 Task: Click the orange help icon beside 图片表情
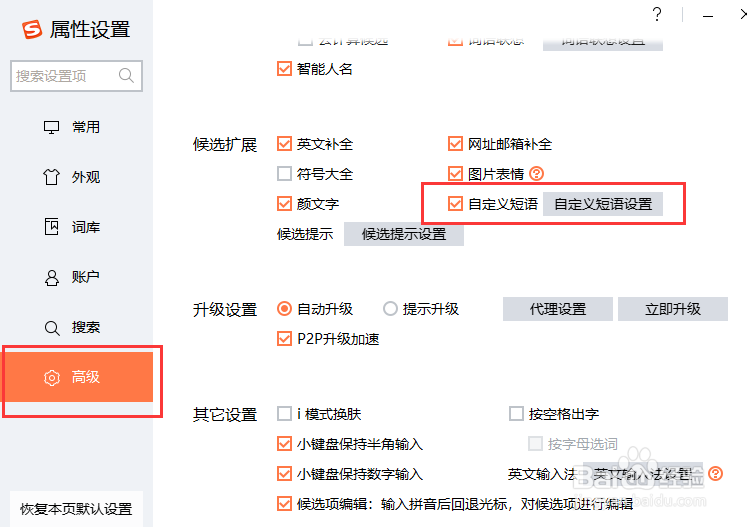(x=536, y=174)
